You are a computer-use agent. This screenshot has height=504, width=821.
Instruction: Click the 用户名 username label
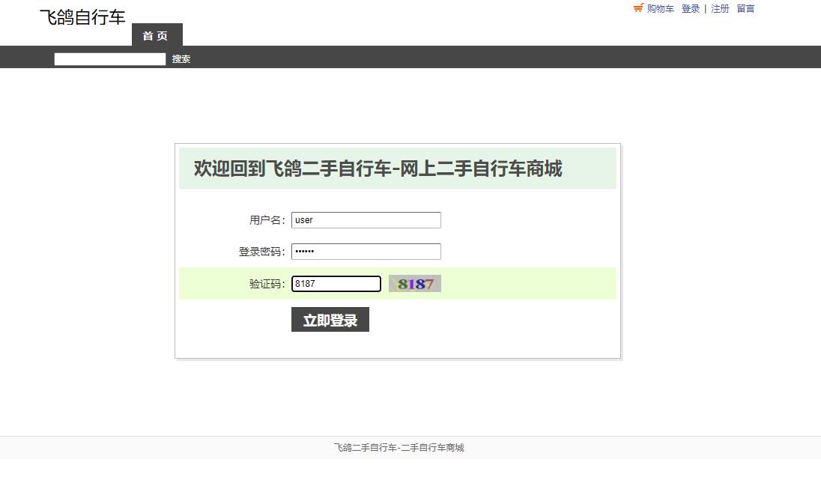click(x=267, y=219)
